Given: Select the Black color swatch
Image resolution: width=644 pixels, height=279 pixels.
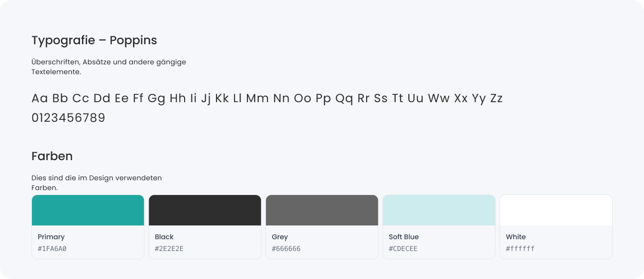Looking at the screenshot, I should coord(205,210).
